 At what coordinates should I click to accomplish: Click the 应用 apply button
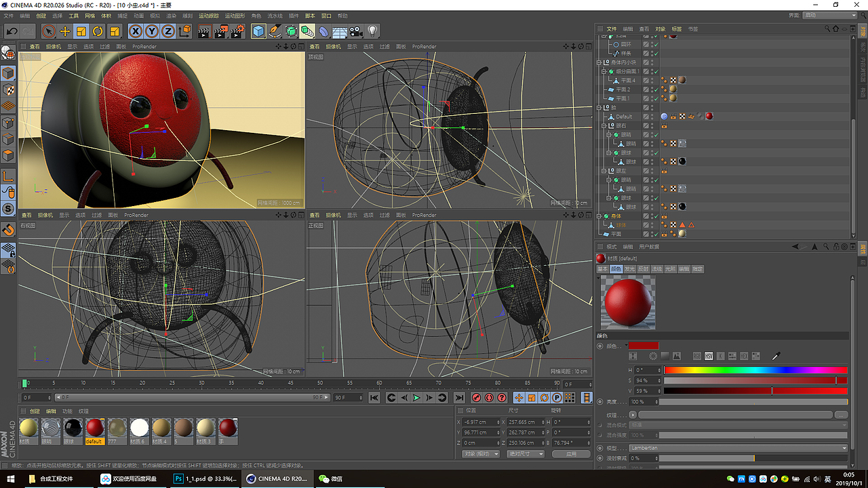click(571, 453)
